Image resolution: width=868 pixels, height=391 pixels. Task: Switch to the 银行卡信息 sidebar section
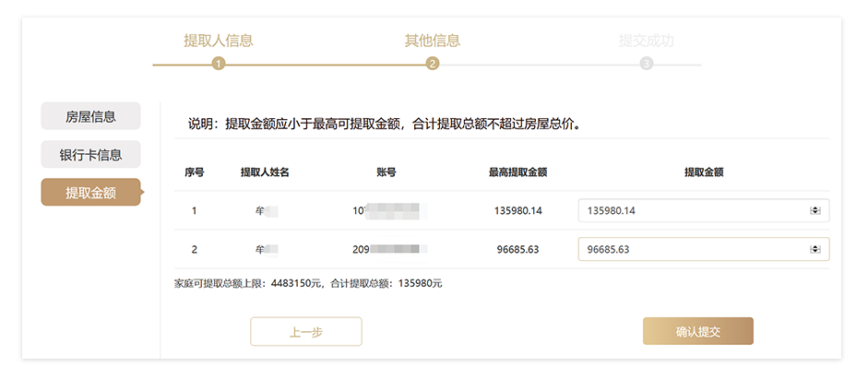tap(90, 154)
